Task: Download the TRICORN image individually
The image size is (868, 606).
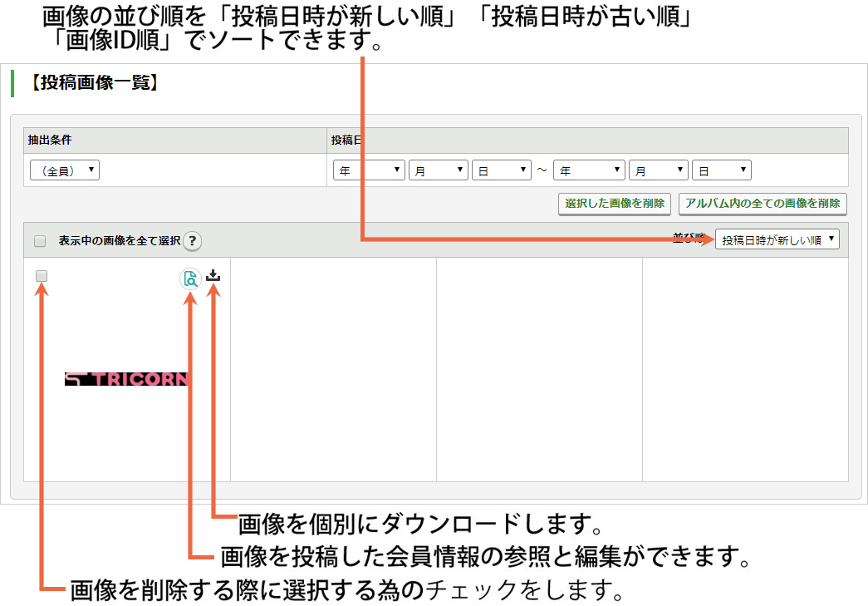Action: [x=213, y=275]
